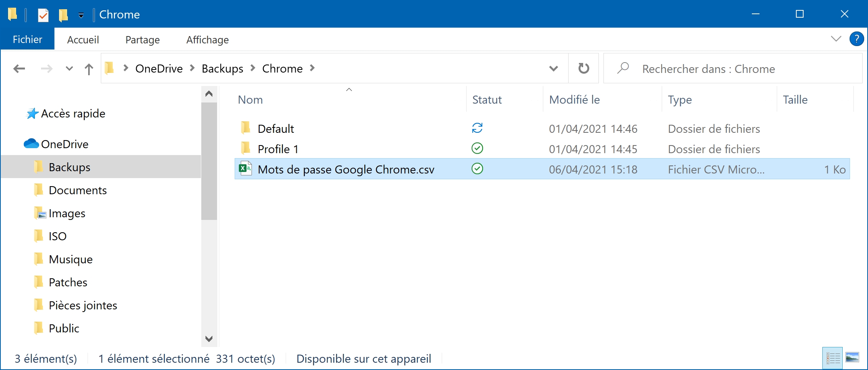Click the navigation pane scroll up arrow
This screenshot has height=370, width=868.
[x=209, y=94]
